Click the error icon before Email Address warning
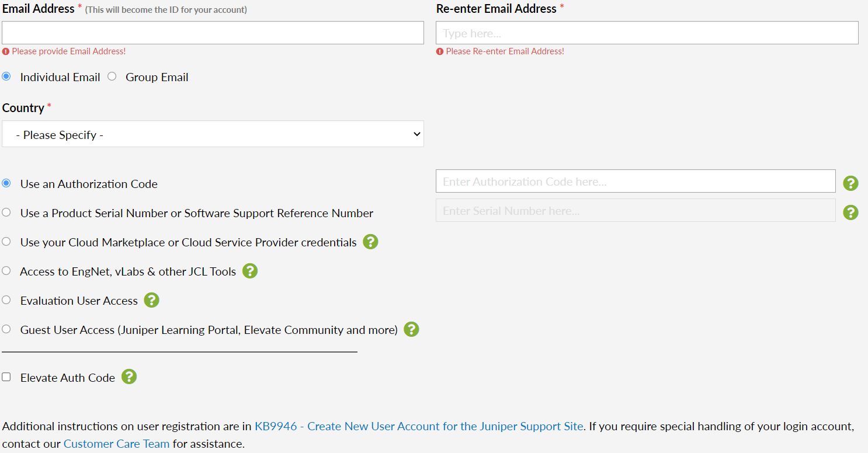The height and width of the screenshot is (453, 868). tap(5, 51)
